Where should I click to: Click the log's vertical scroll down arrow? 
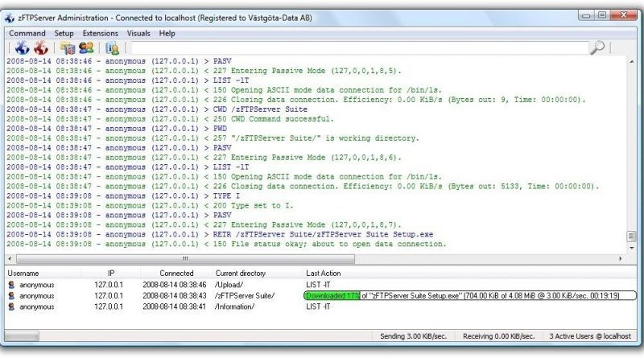tap(631, 248)
